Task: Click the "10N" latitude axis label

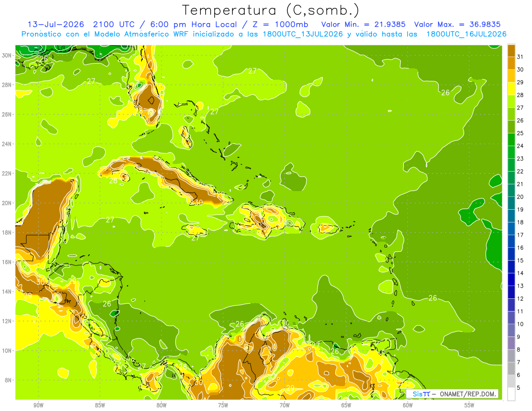Action: (x=8, y=351)
